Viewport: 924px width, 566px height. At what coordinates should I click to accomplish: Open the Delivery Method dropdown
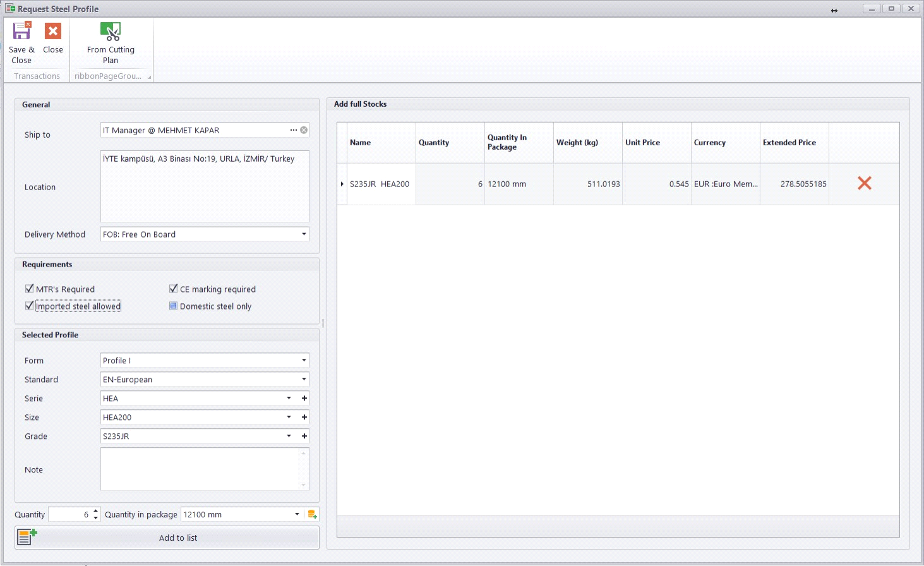(304, 234)
